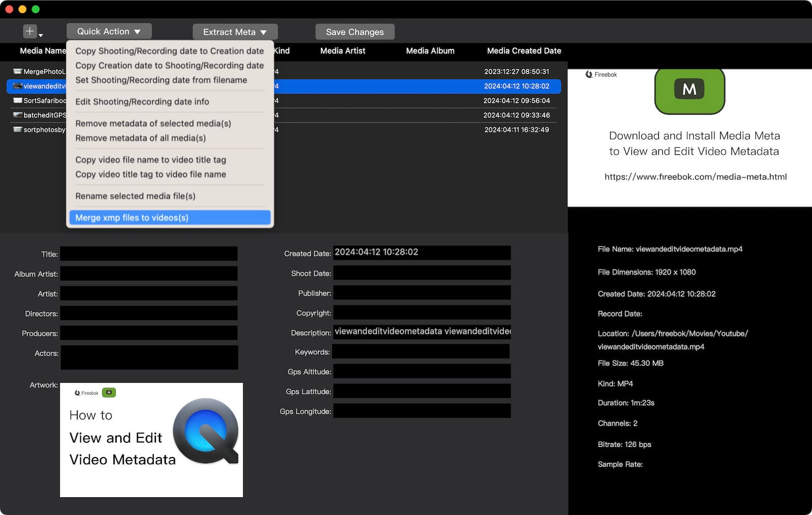The width and height of the screenshot is (812, 515).
Task: Click the Directors input field
Action: 149,313
